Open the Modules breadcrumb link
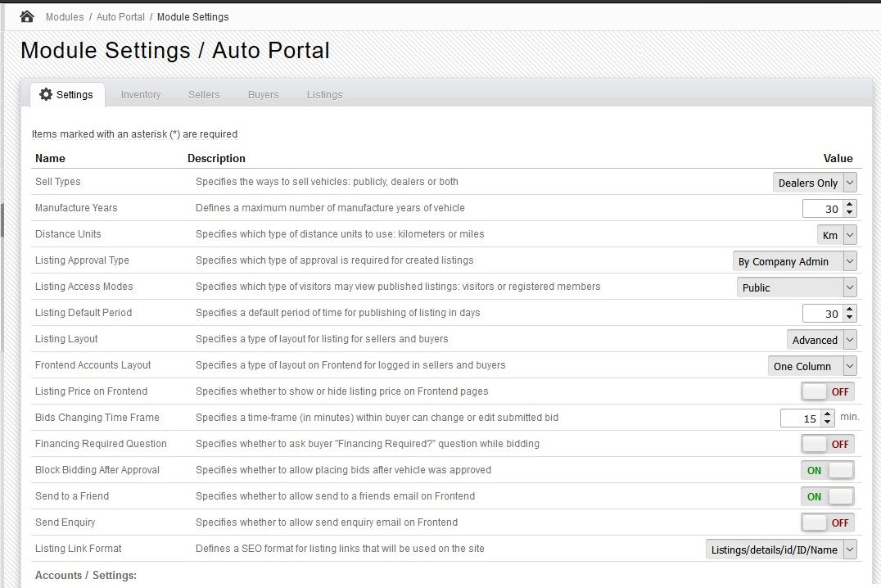 tap(65, 17)
